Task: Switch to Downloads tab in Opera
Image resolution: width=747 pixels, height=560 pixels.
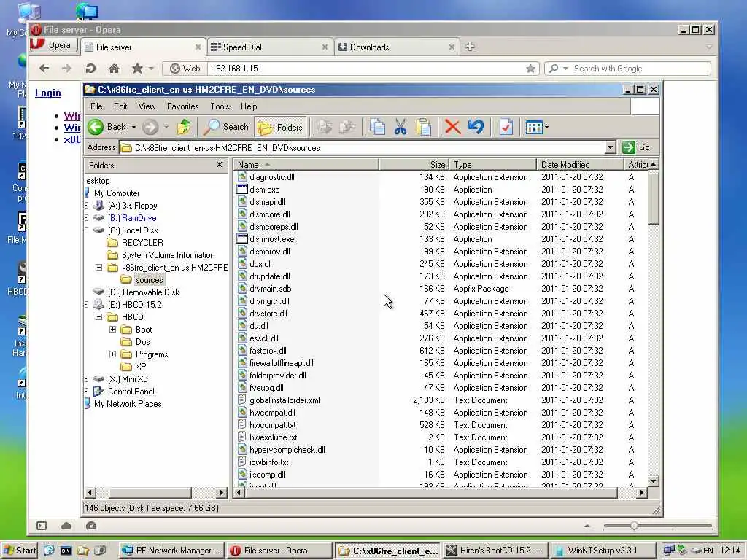Action: pos(396,47)
